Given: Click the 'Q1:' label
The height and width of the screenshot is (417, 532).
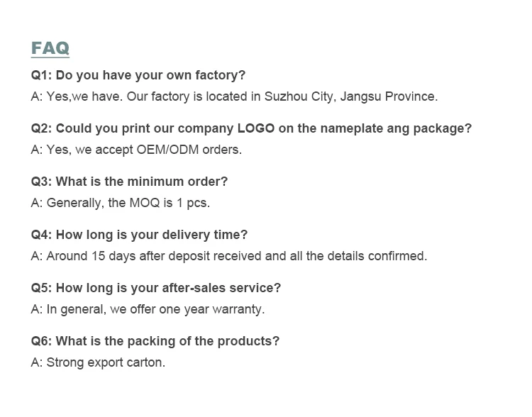Looking at the screenshot, I should (x=41, y=75).
